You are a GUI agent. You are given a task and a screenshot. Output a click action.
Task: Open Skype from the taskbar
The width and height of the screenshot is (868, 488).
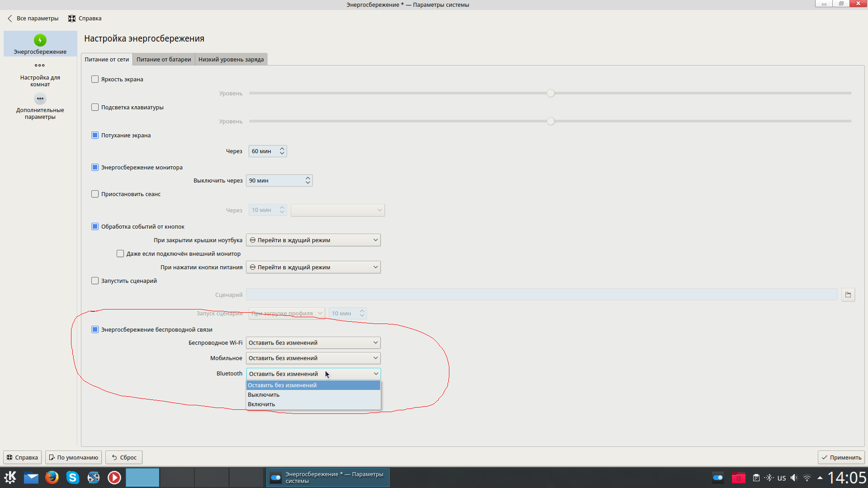pos(72,477)
